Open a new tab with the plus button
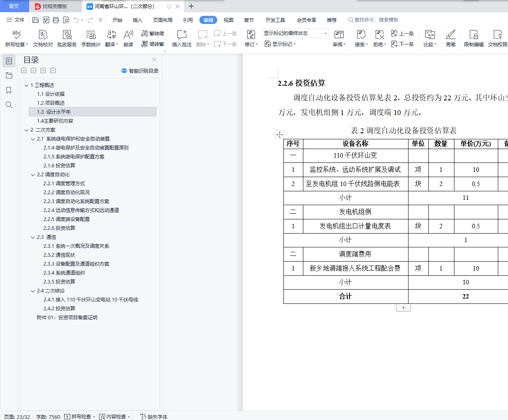Image resolution: width=508 pixels, height=420 pixels. pos(191,6)
